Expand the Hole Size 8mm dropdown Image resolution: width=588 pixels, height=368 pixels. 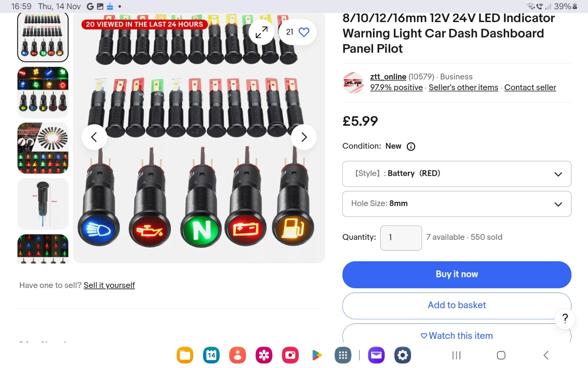tap(456, 204)
